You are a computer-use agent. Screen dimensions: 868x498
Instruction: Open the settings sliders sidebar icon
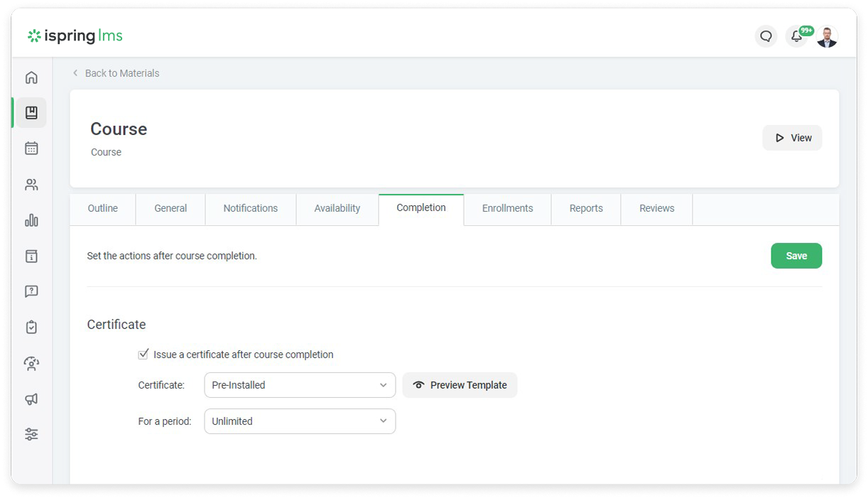[31, 434]
